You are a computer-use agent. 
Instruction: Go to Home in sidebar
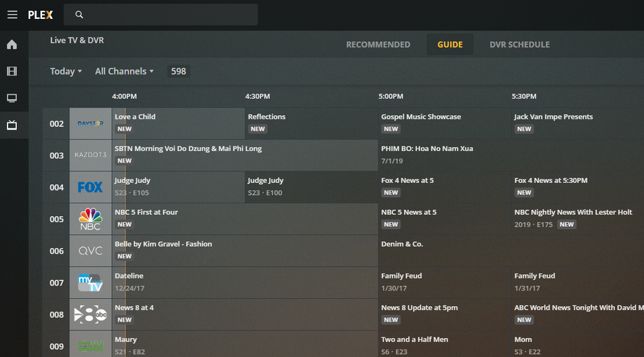click(x=12, y=44)
